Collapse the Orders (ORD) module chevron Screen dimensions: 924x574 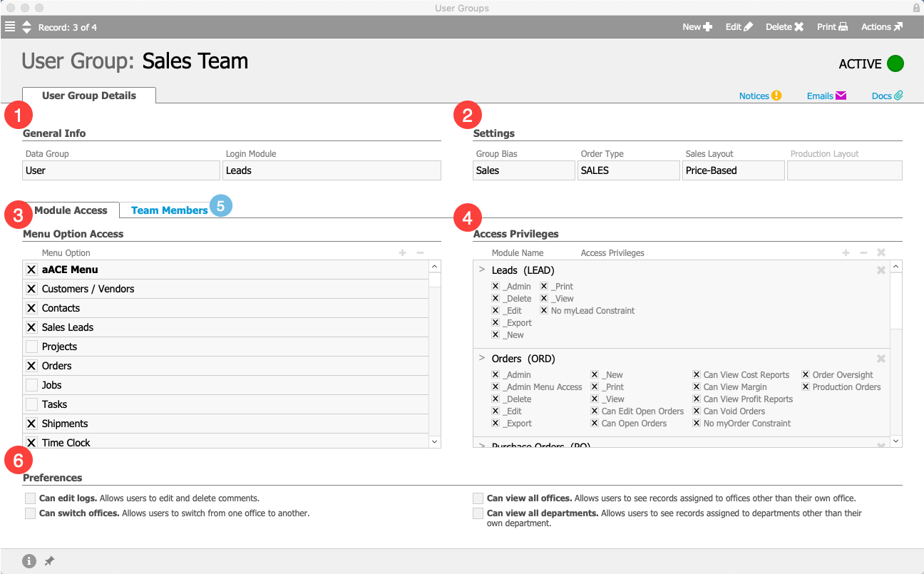click(482, 358)
